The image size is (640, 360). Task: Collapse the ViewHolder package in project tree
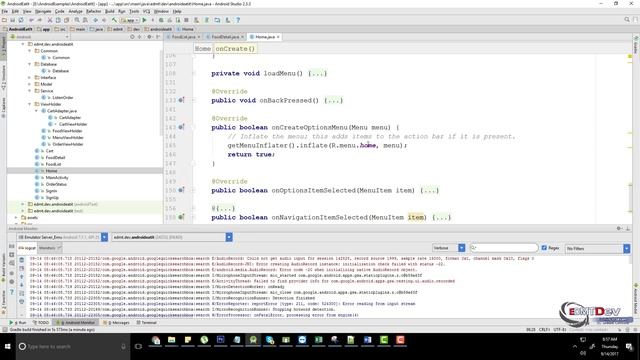click(x=29, y=104)
